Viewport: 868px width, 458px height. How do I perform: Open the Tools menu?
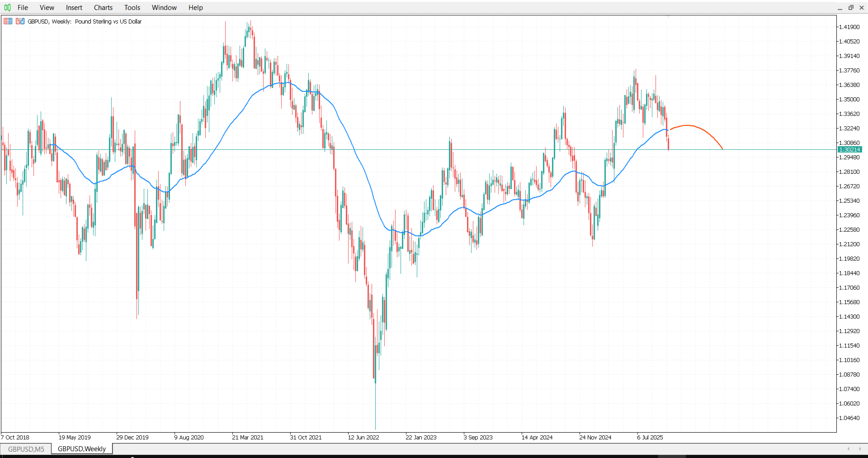click(x=132, y=8)
